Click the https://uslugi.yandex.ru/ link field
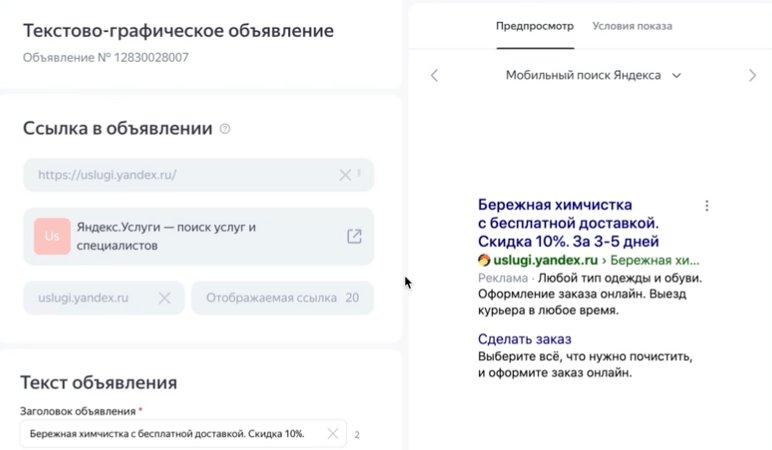This screenshot has width=772, height=450. pyautogui.click(x=198, y=175)
